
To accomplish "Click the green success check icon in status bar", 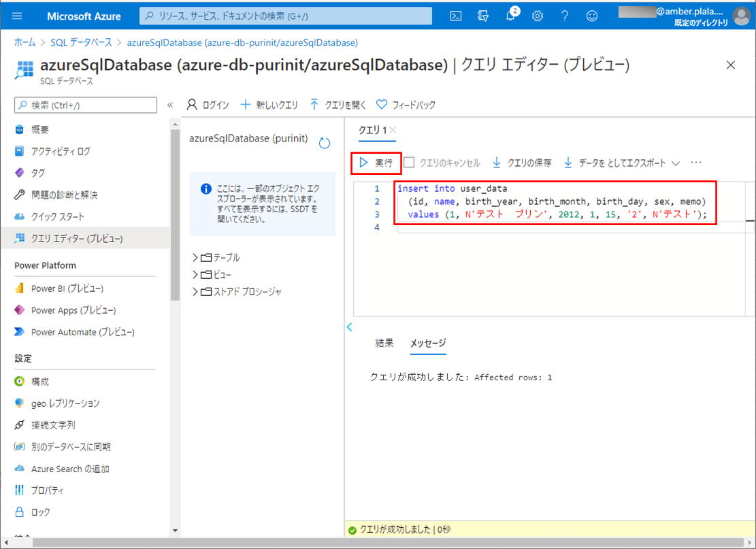I will tap(352, 530).
